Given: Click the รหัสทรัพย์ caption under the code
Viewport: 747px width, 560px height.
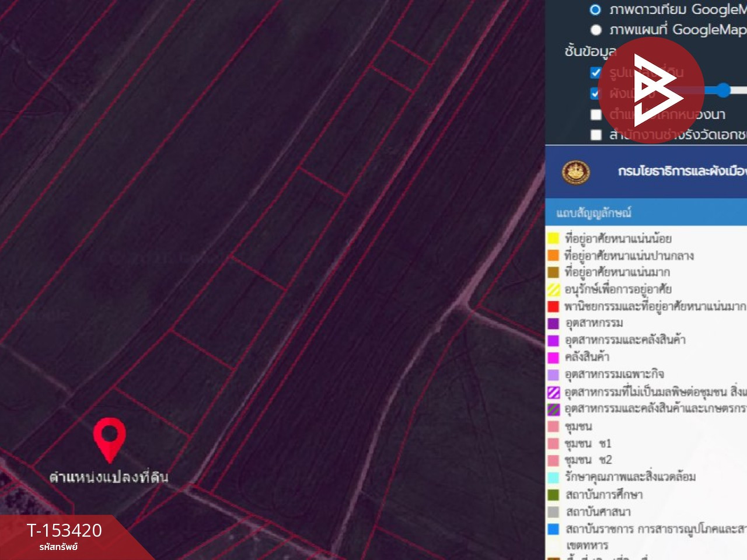Looking at the screenshot, I should [x=58, y=547].
